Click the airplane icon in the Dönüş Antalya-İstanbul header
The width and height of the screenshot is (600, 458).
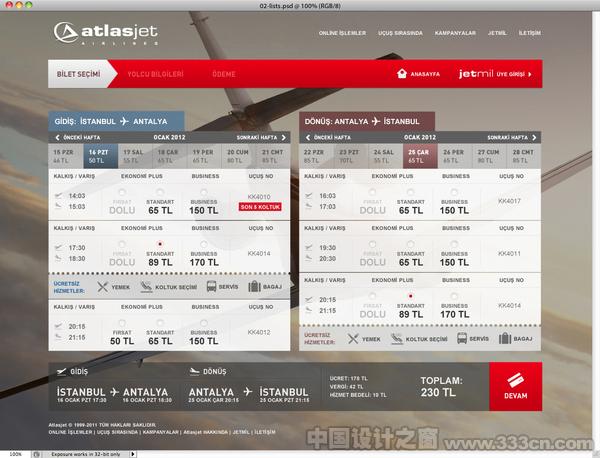376,121
